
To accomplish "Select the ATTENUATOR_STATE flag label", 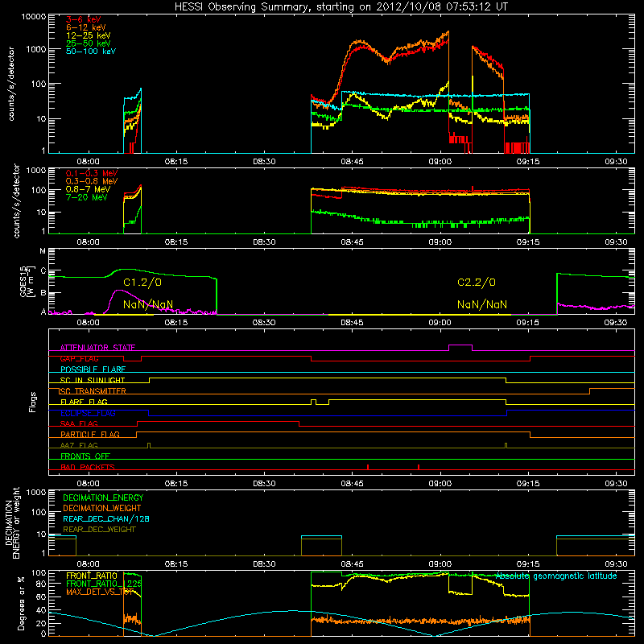I will coord(97,348).
